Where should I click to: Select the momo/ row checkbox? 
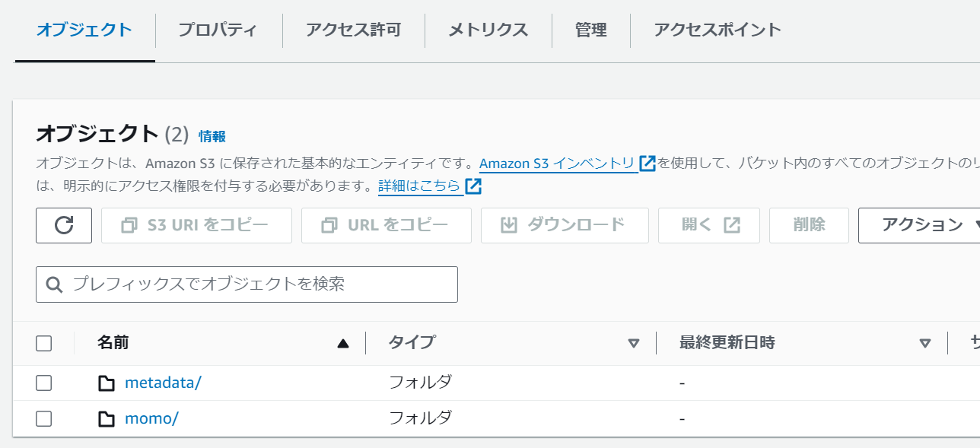pyautogui.click(x=44, y=418)
